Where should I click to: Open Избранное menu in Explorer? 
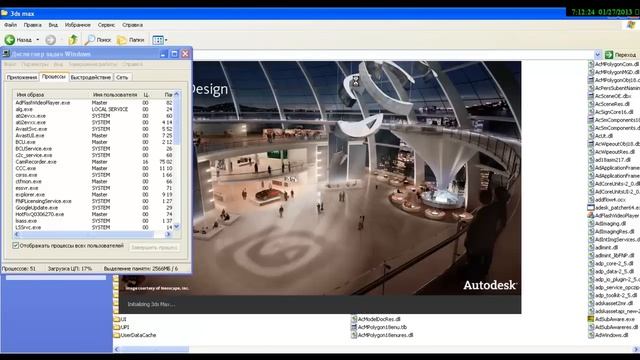click(78, 25)
